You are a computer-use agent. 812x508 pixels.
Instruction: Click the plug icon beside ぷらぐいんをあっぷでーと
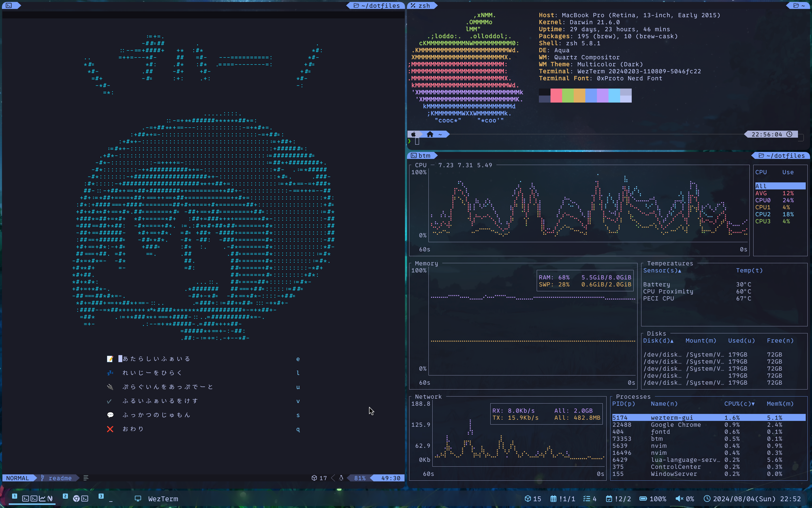tap(110, 387)
